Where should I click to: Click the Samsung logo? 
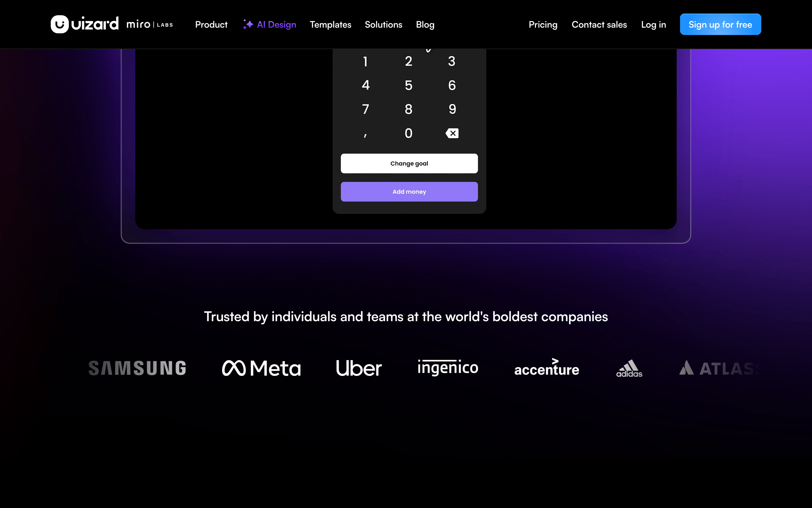point(137,368)
